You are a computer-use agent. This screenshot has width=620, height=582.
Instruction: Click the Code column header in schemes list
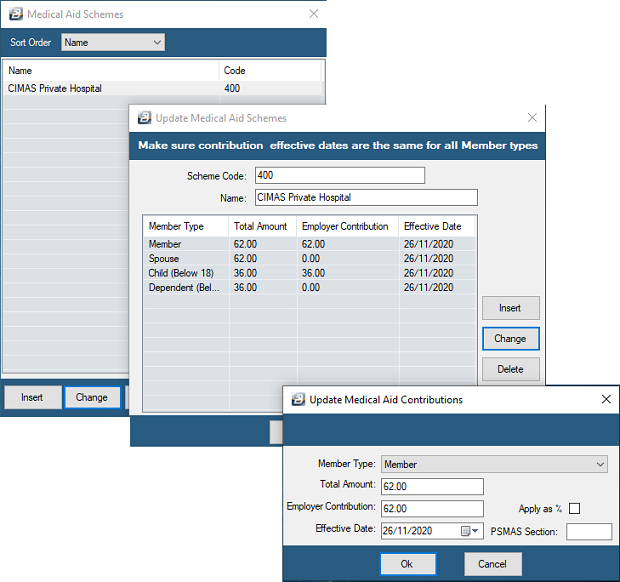click(x=270, y=70)
